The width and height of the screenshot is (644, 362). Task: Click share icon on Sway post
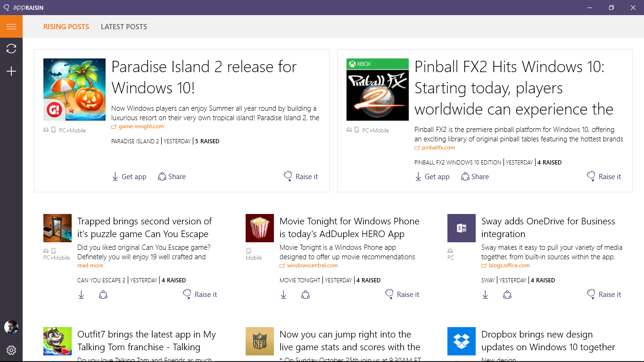(507, 295)
